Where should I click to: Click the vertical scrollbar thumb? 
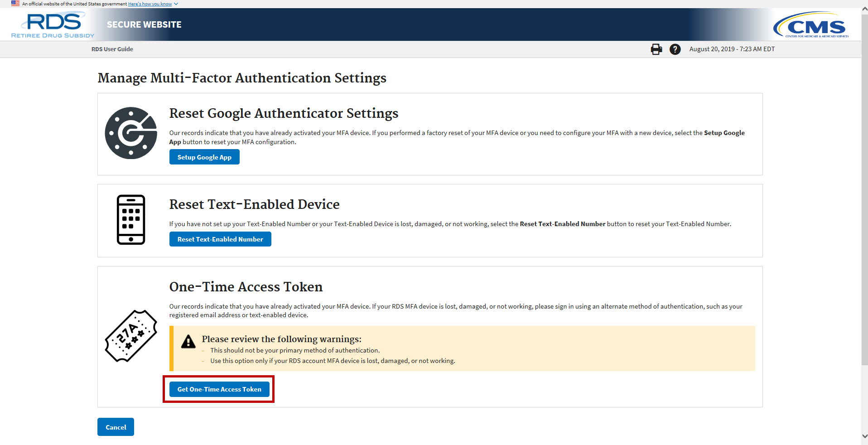point(864,190)
